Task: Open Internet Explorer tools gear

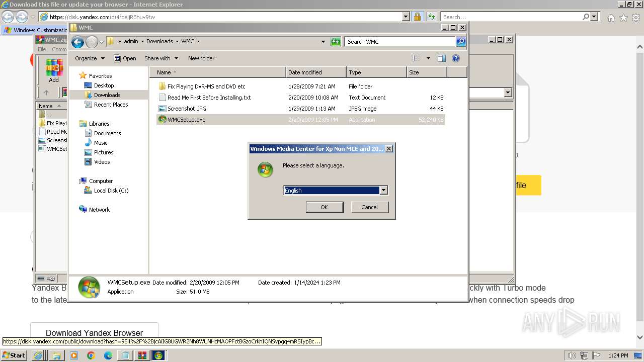Action: pyautogui.click(x=636, y=18)
